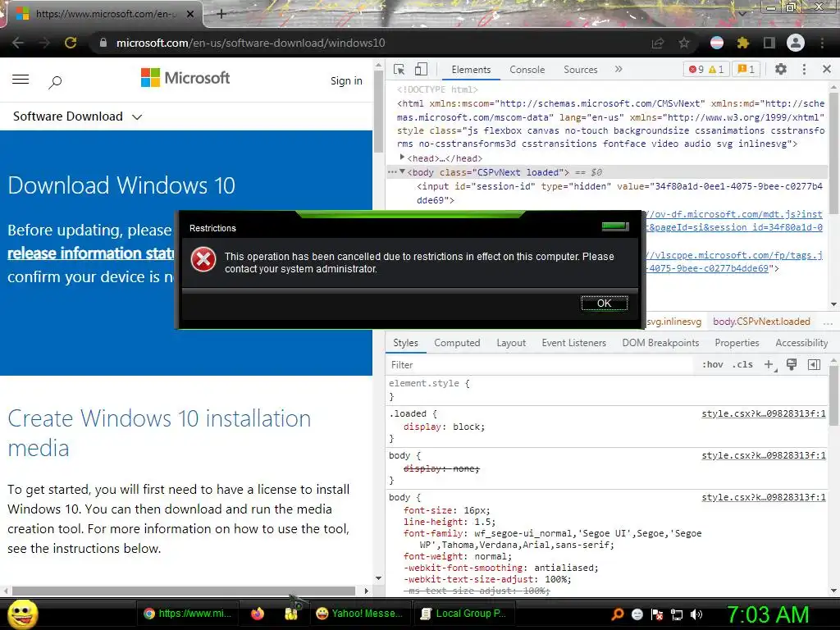This screenshot has height=630, width=840.
Task: Reload the page with the refresh icon
Action: (71, 43)
